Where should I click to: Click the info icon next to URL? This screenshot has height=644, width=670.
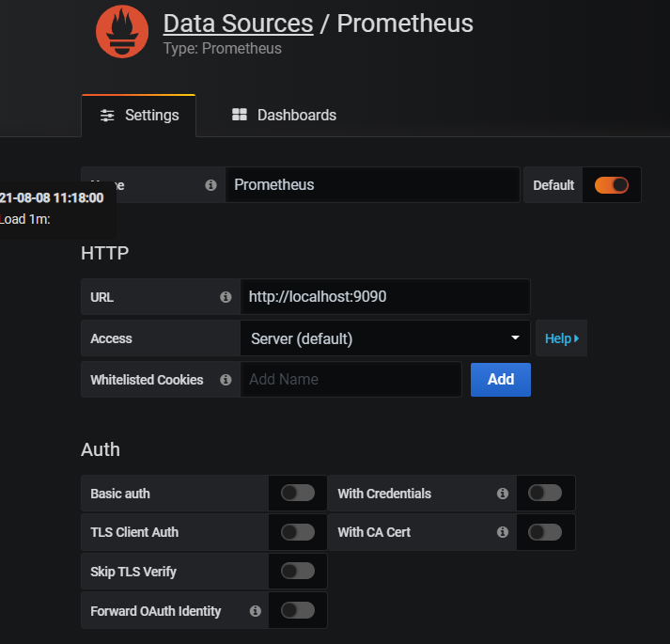coord(226,297)
